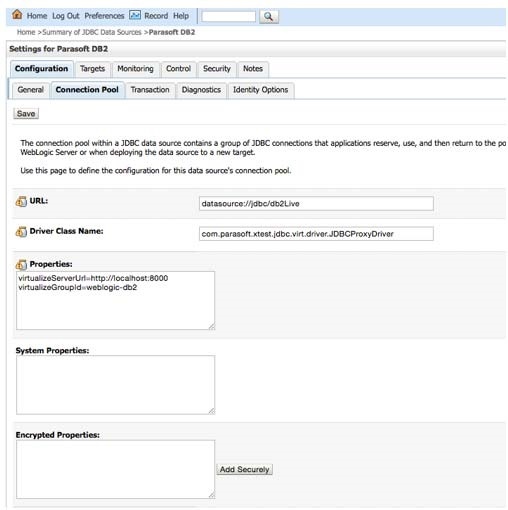Open Preferences in the top toolbar
The width and height of the screenshot is (508, 510).
(104, 16)
